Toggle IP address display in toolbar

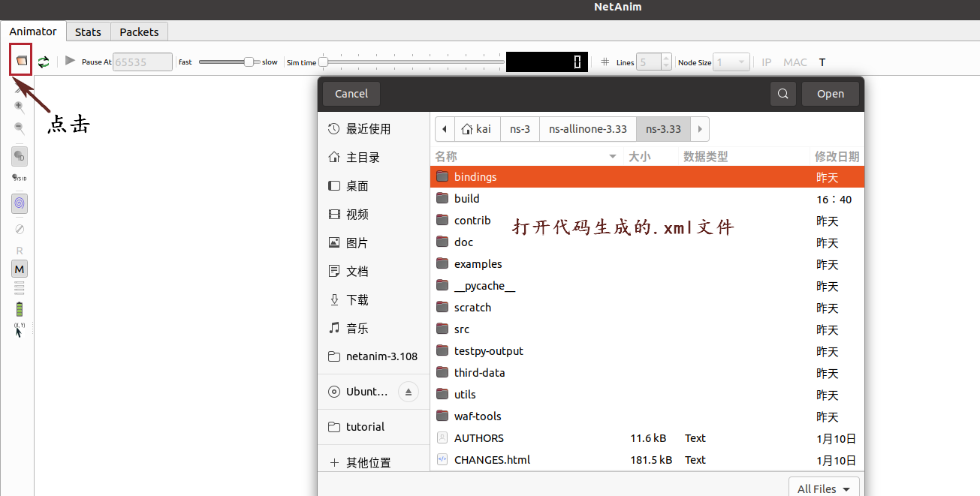[x=766, y=62]
